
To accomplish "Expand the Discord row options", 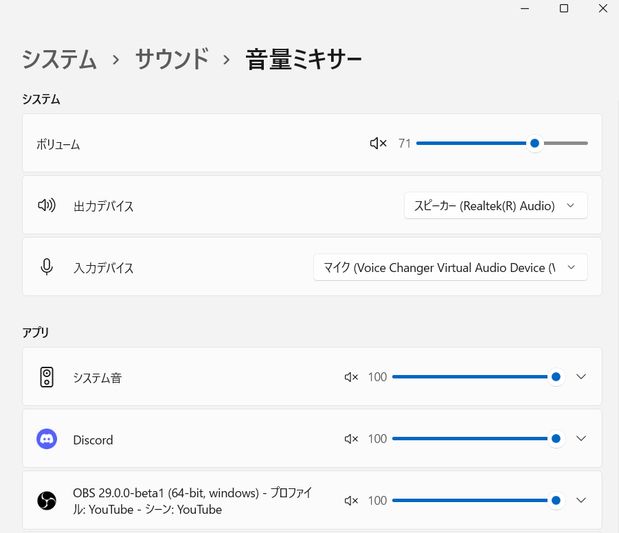I will coord(581,438).
